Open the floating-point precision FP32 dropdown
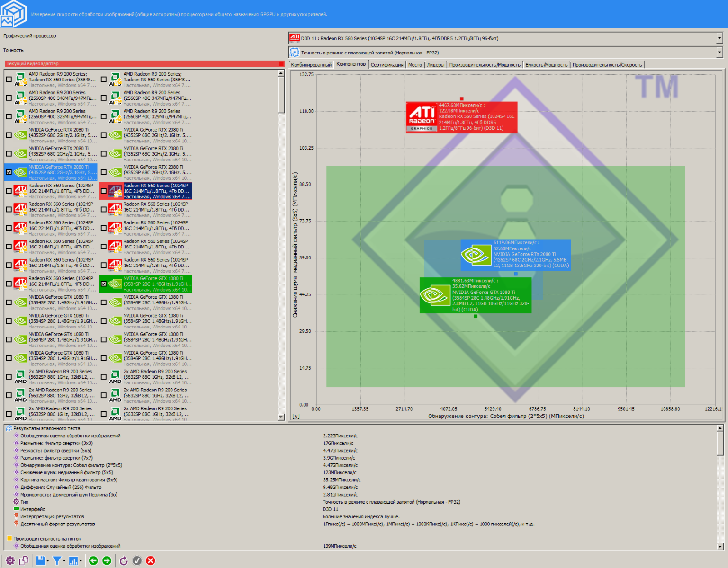The width and height of the screenshot is (728, 568). click(x=719, y=53)
